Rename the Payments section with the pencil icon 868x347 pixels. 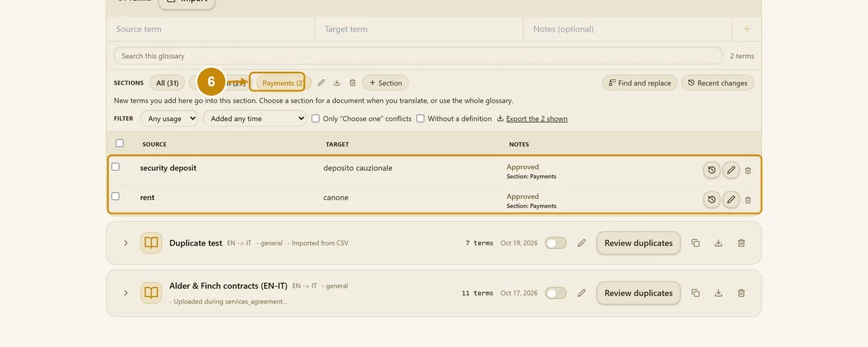click(x=321, y=83)
